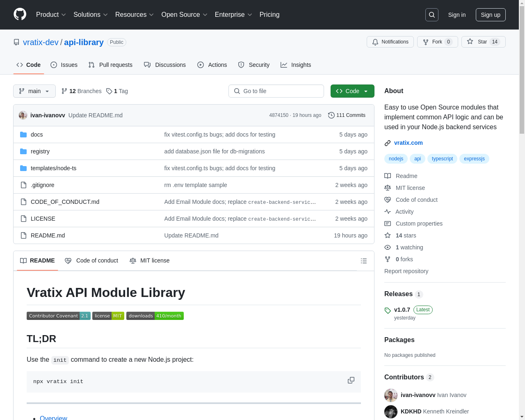Click the docs folder icon
Viewport: 525px width, 420px height.
23,135
